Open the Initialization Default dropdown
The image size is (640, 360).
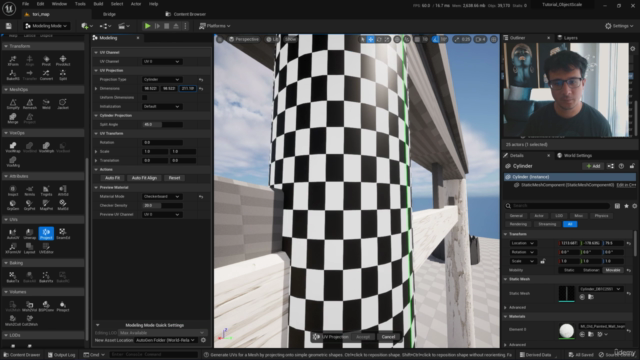pos(162,107)
